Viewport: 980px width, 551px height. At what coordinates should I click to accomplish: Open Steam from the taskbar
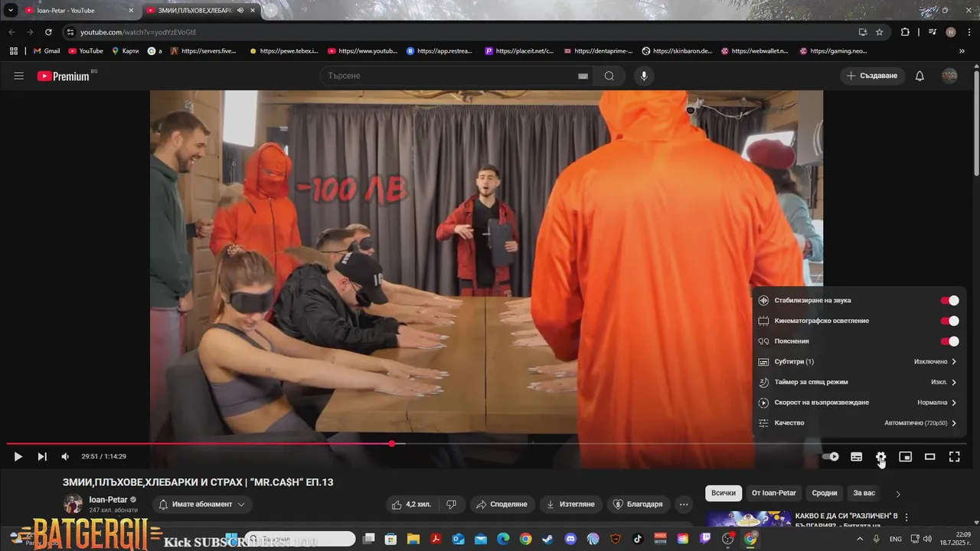pyautogui.click(x=547, y=539)
